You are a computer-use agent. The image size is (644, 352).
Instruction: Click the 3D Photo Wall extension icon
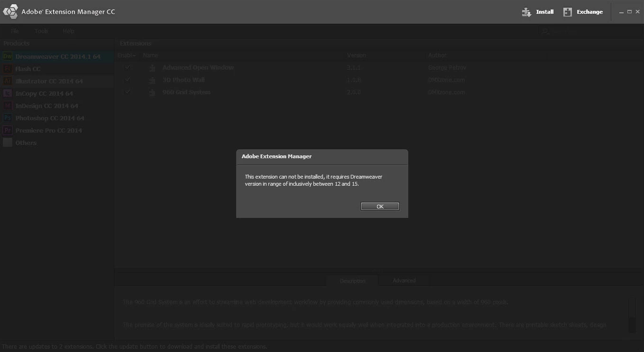(x=152, y=80)
